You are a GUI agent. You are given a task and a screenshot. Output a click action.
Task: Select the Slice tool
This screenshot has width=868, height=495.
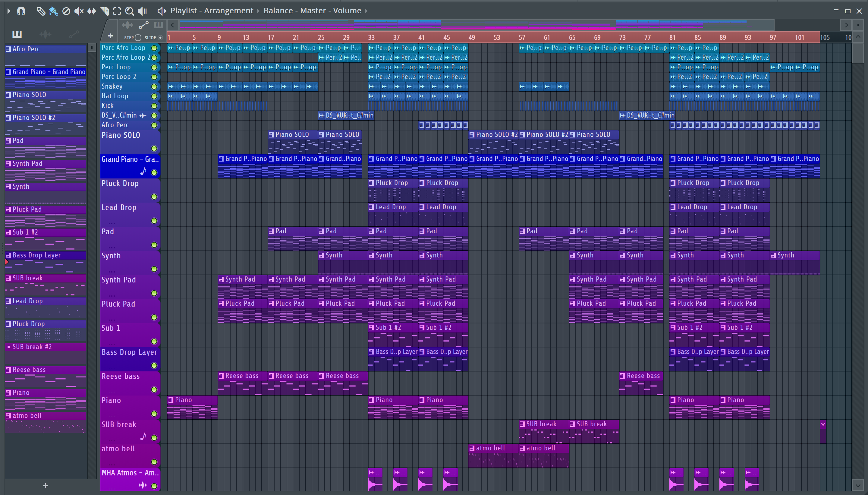104,11
